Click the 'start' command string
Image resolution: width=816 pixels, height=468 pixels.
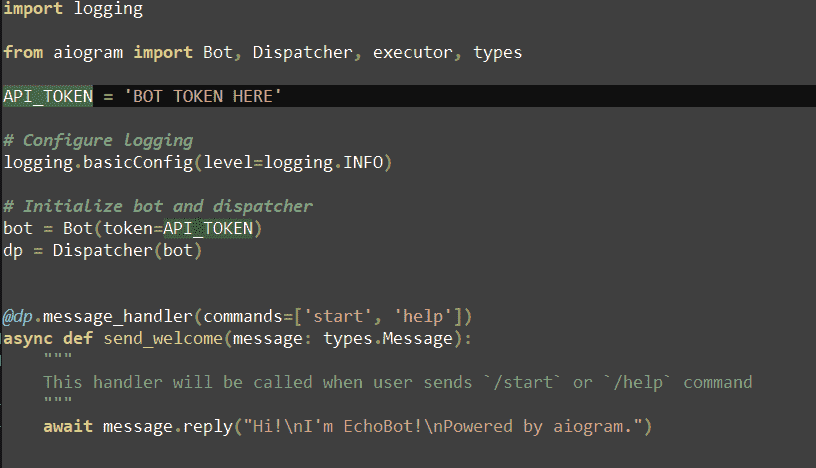click(x=338, y=317)
